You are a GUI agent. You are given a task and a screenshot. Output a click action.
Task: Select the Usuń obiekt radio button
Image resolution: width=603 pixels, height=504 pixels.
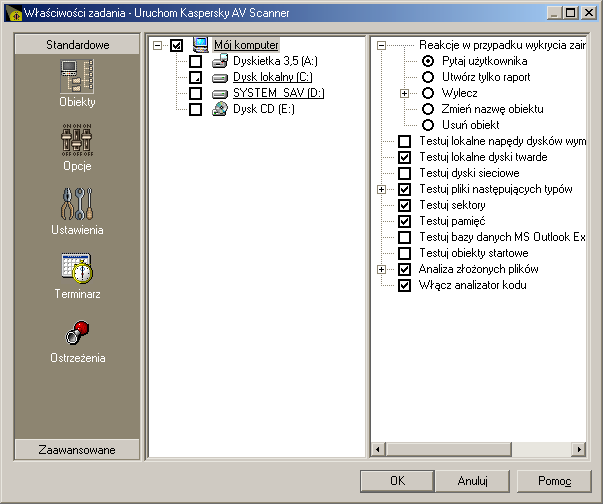coord(428,125)
